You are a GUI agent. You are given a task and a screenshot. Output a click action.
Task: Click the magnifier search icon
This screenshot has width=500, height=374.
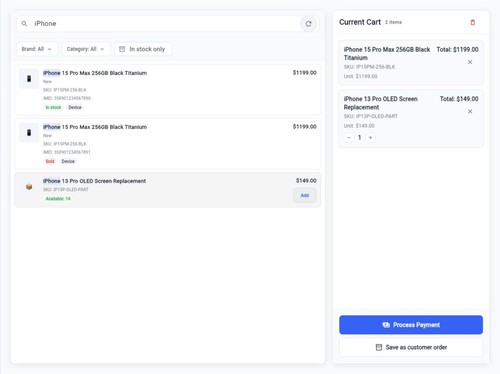tap(24, 24)
